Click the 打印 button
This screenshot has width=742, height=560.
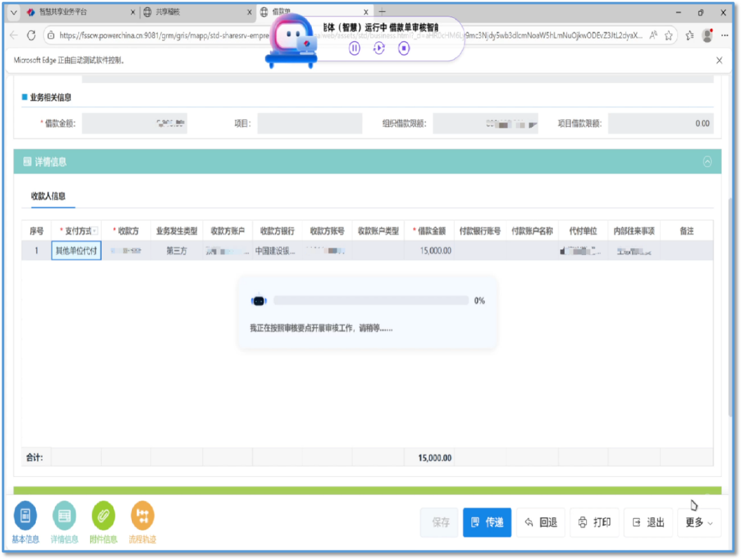tap(594, 523)
